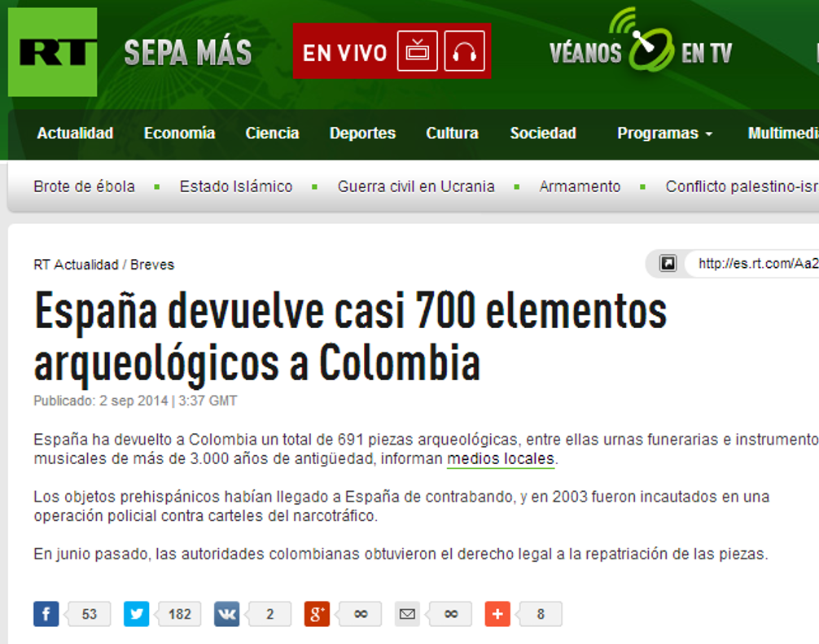This screenshot has height=644, width=819.
Task: Open the Sociedad section
Action: (x=543, y=134)
